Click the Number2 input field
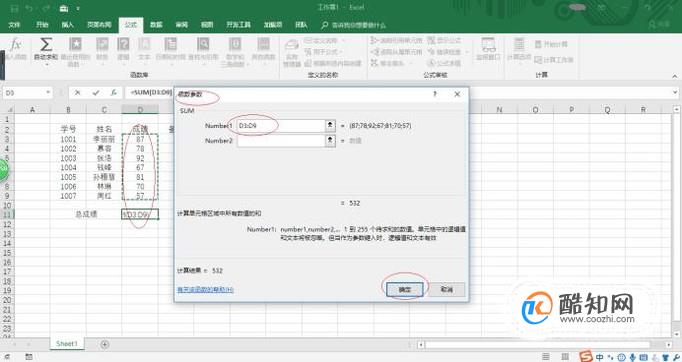682x362 pixels. click(x=281, y=141)
